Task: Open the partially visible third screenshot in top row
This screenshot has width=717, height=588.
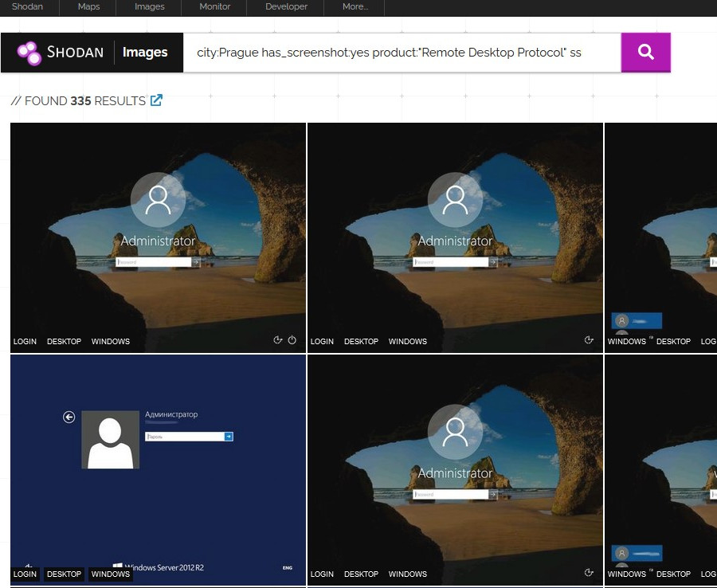Action: [x=660, y=237]
